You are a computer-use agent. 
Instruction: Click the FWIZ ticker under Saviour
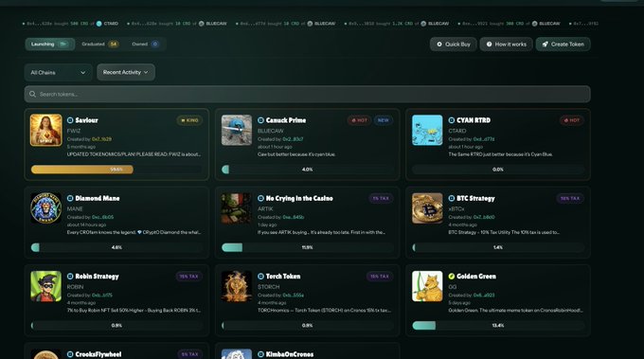click(74, 131)
